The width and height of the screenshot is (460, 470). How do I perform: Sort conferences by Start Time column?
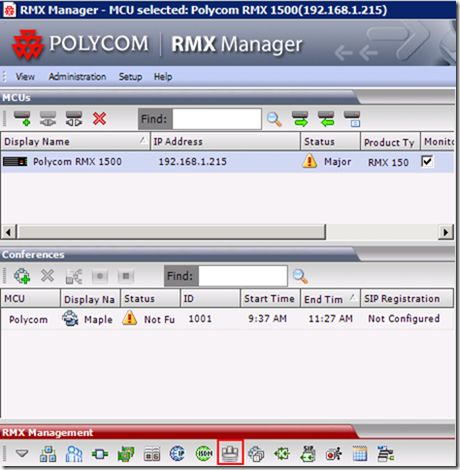[270, 298]
